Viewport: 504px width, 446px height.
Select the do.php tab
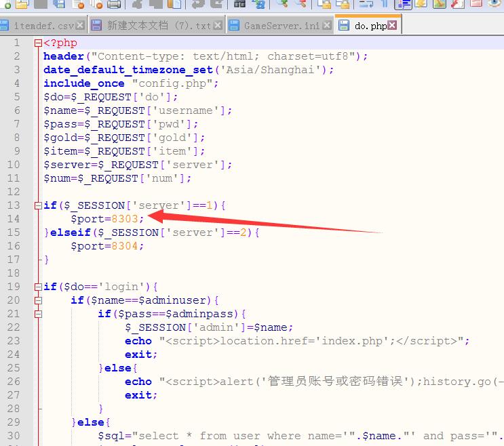click(x=368, y=25)
